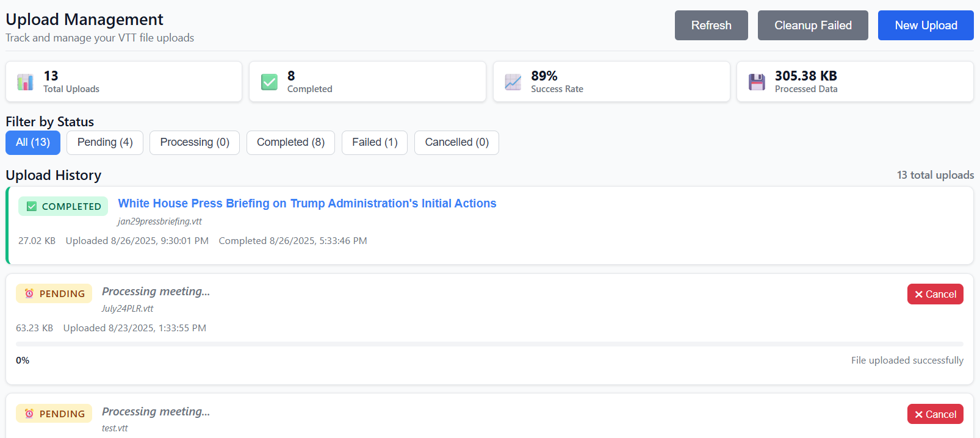The image size is (980, 438).
Task: Click the July24PLR.vtt upload progress bar
Action: pos(489,344)
